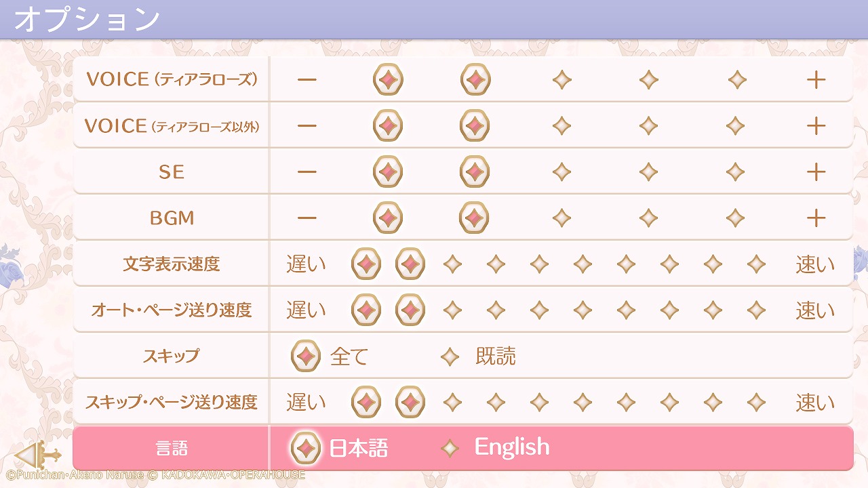Image resolution: width=868 pixels, height=488 pixels.
Task: Set スキップ・ページ送り速度 to the third diamond
Action: tap(452, 403)
